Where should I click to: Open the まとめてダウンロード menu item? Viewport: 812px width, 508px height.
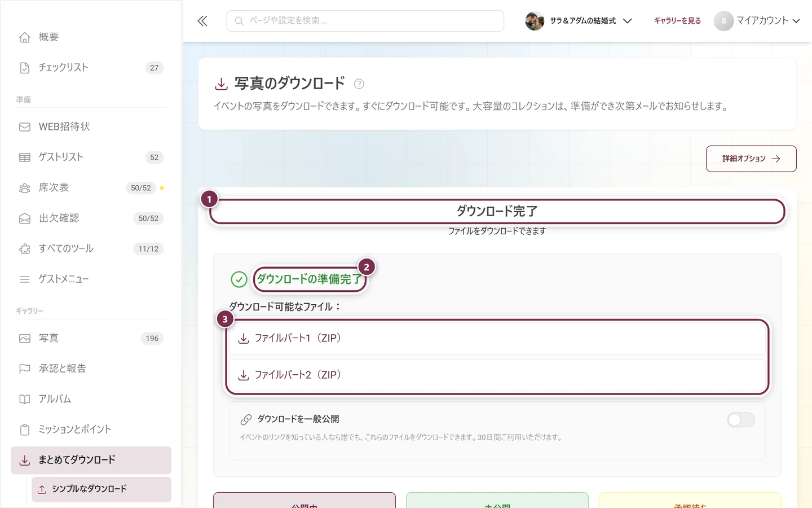pyautogui.click(x=91, y=461)
